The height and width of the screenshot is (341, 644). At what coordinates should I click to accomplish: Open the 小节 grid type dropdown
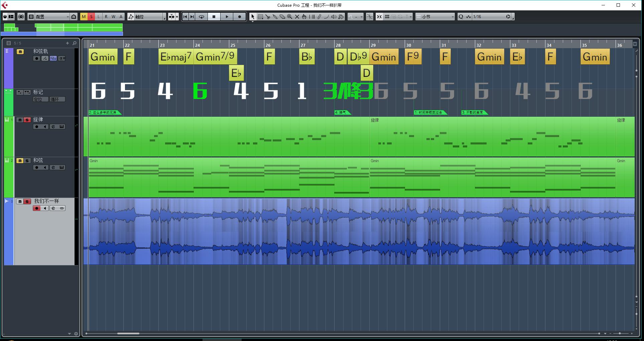(x=435, y=16)
